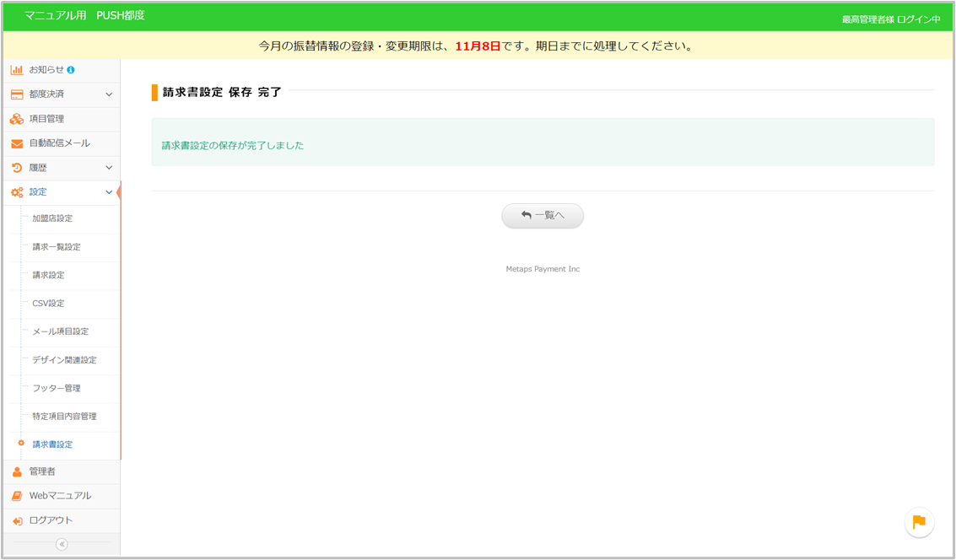Click the 一覧へ back button

tap(543, 216)
